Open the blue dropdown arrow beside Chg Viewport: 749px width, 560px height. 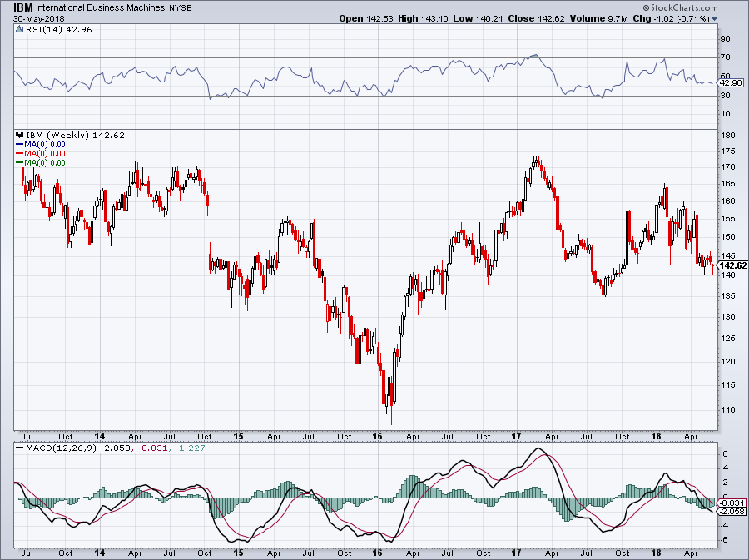click(715, 19)
